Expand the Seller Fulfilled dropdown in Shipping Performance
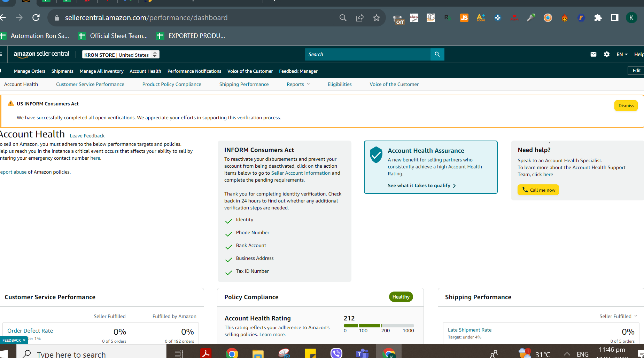 618,316
